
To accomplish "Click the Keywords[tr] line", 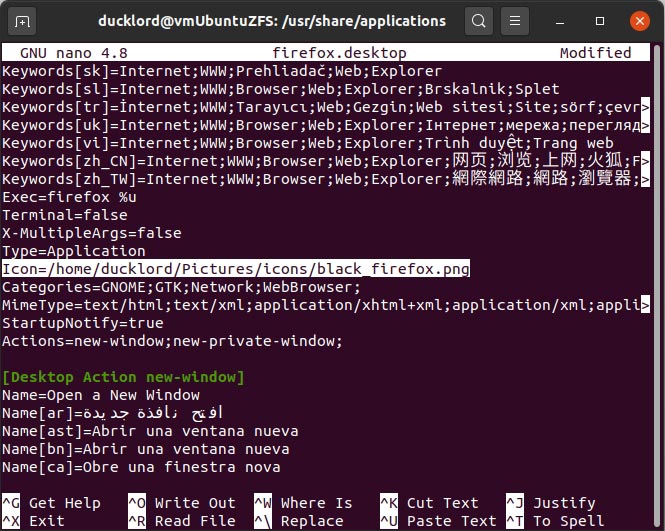I will click(x=326, y=107).
